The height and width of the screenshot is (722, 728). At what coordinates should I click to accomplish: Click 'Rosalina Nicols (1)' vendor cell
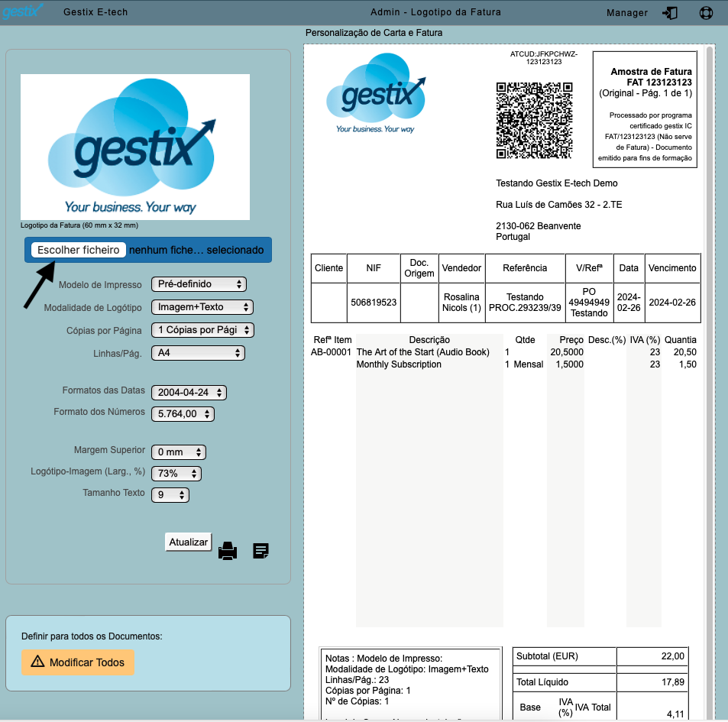(461, 303)
